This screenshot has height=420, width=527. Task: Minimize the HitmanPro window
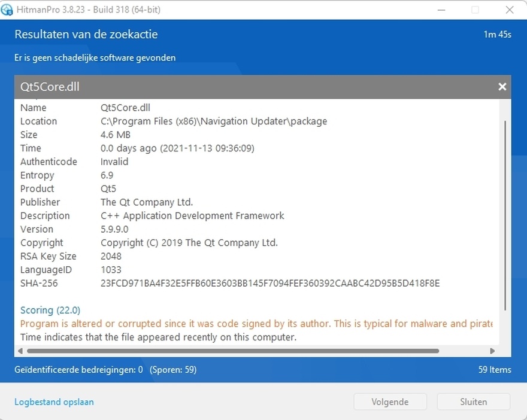coord(441,10)
